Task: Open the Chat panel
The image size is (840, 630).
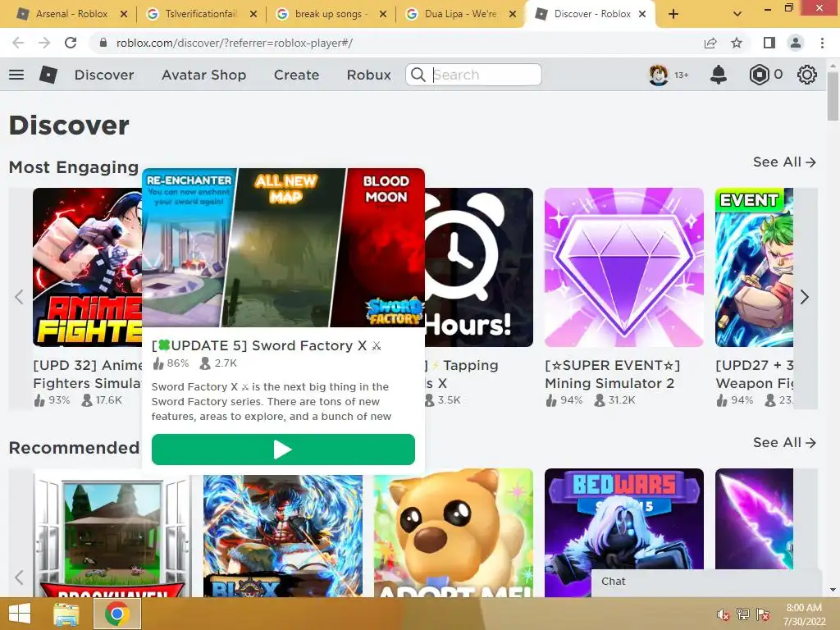Action: click(x=706, y=582)
